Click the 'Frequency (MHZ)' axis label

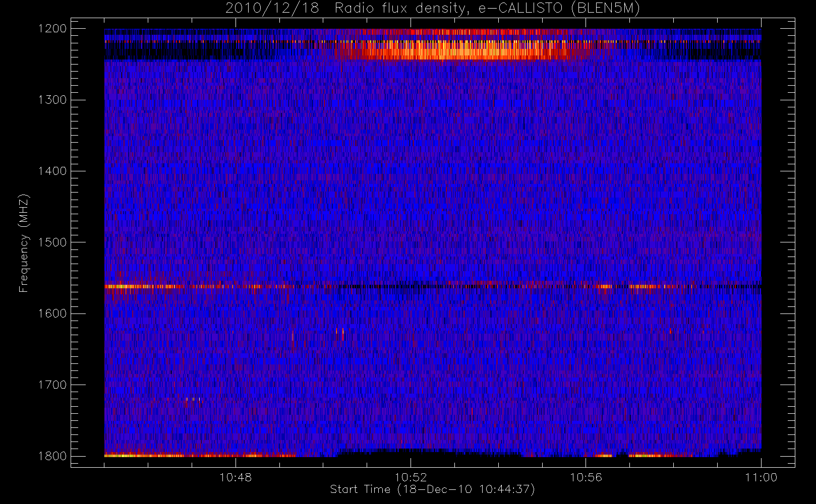click(24, 243)
